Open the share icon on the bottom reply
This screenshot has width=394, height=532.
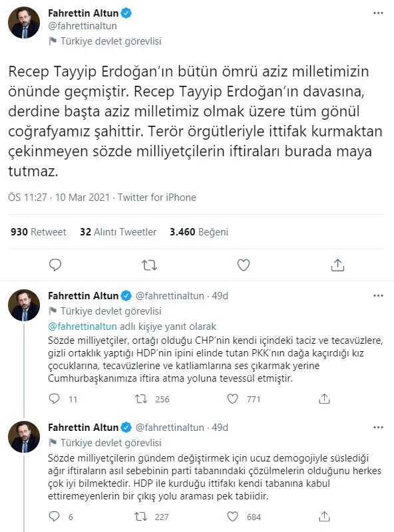coord(325,515)
